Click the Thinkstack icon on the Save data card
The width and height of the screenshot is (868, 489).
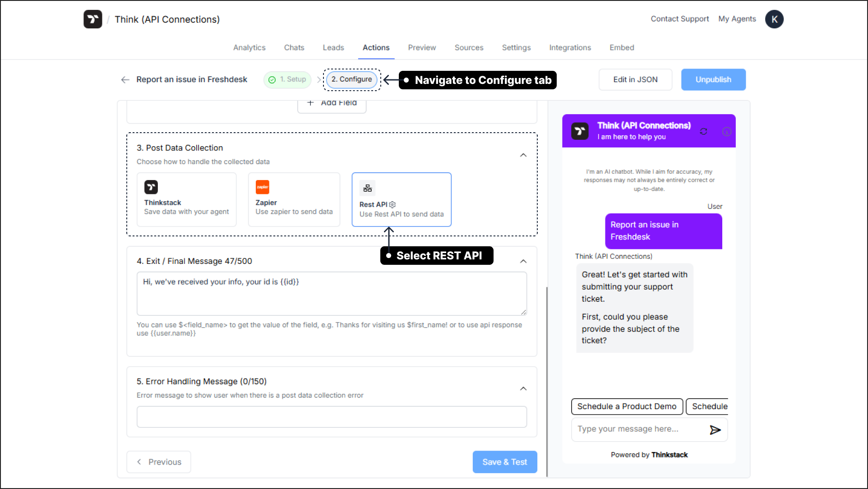click(151, 187)
